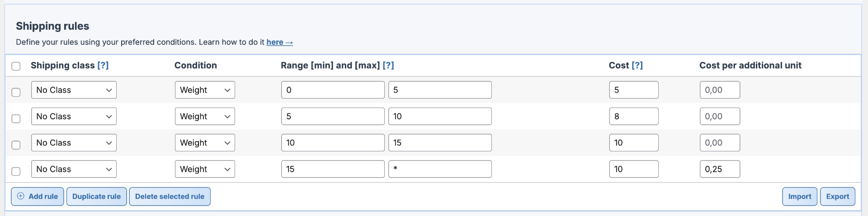This screenshot has width=868, height=216.
Task: Focus the Cost field with value 8
Action: click(x=633, y=117)
